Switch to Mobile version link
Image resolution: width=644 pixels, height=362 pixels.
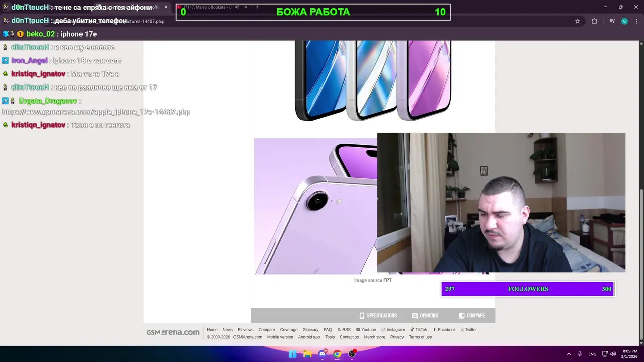pyautogui.click(x=280, y=337)
